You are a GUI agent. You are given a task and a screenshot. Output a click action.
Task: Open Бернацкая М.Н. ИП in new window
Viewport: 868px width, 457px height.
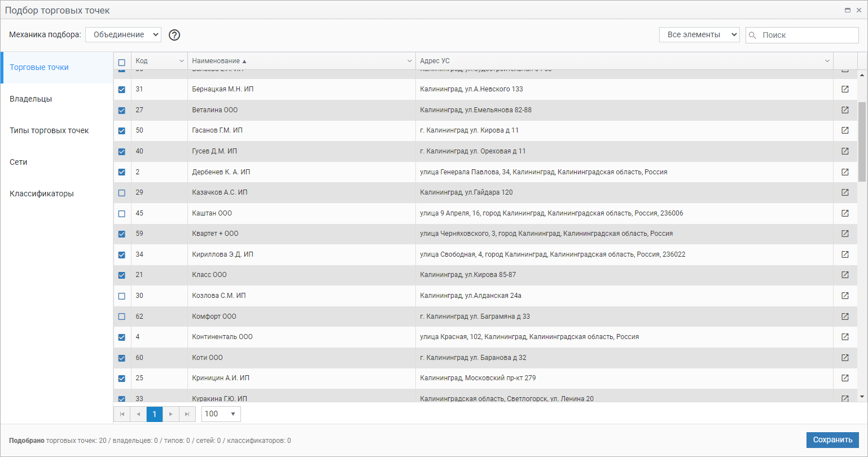pyautogui.click(x=845, y=89)
